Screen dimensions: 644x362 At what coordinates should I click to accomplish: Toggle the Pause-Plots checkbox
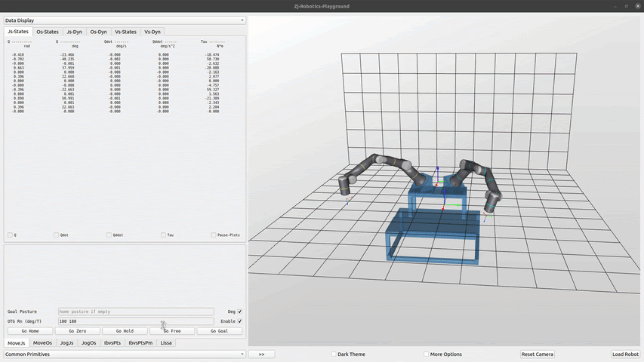pyautogui.click(x=214, y=235)
